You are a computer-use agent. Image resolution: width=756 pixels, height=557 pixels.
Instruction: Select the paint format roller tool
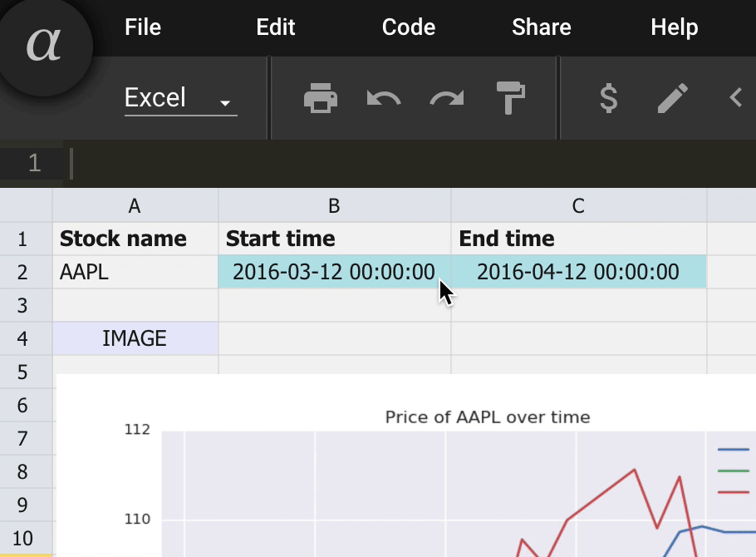tap(511, 98)
